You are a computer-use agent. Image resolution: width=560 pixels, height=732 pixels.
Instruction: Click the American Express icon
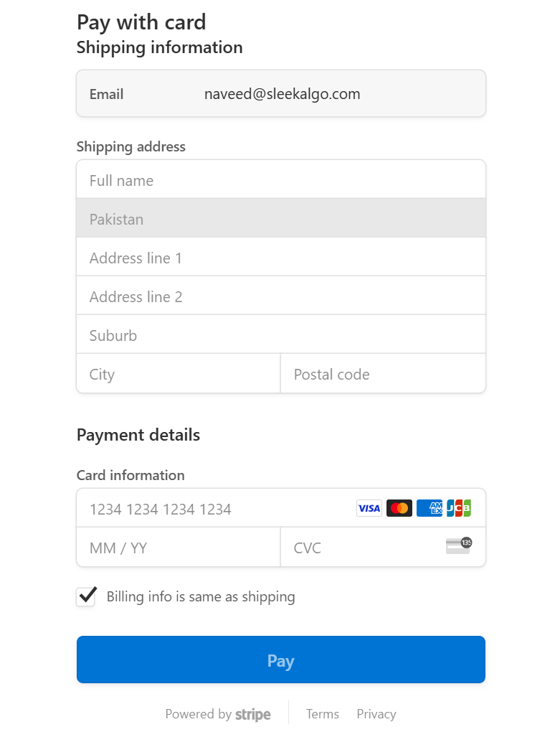point(430,509)
